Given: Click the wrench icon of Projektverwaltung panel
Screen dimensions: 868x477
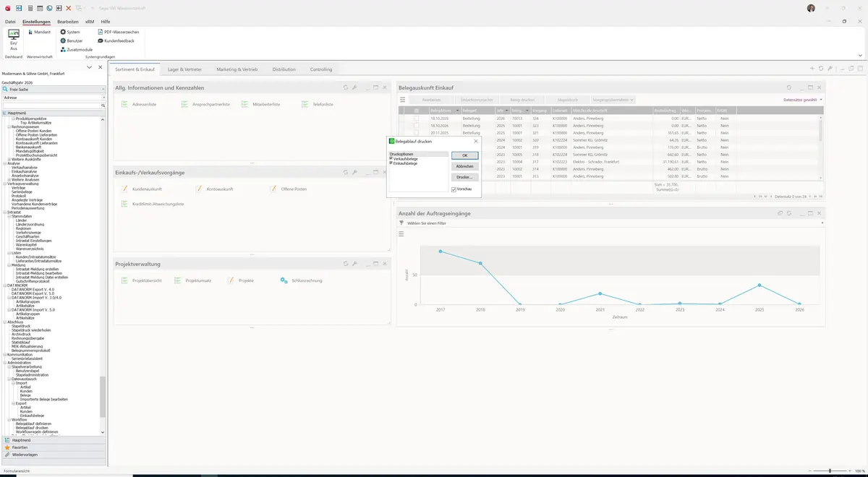Looking at the screenshot, I should 354,264.
